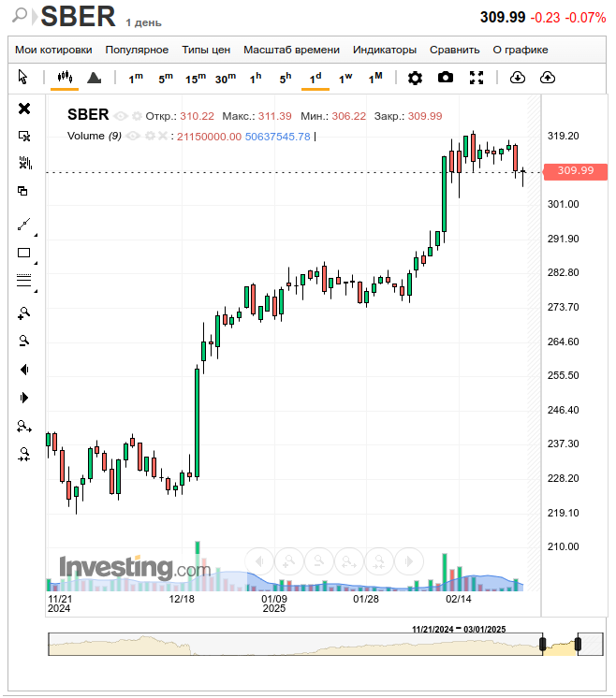This screenshot has height=698, width=616.
Task: Click the floating zoom-in circle button
Action: pyautogui.click(x=289, y=561)
